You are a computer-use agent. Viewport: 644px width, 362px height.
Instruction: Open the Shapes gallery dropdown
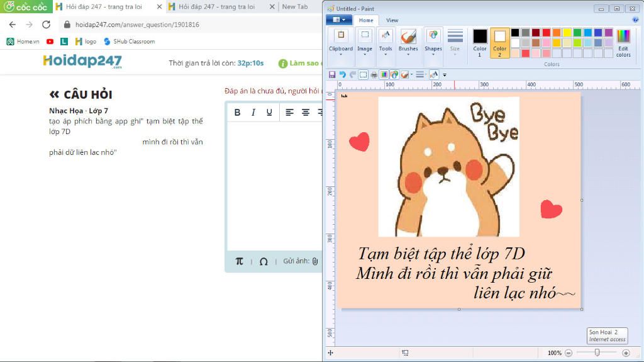tap(433, 43)
